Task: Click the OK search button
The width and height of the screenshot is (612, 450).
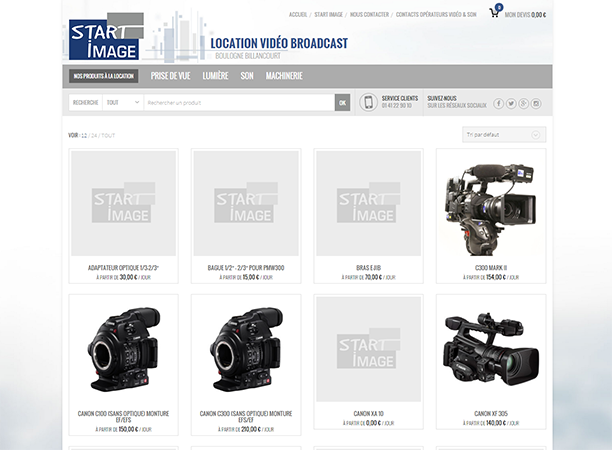Action: point(342,103)
